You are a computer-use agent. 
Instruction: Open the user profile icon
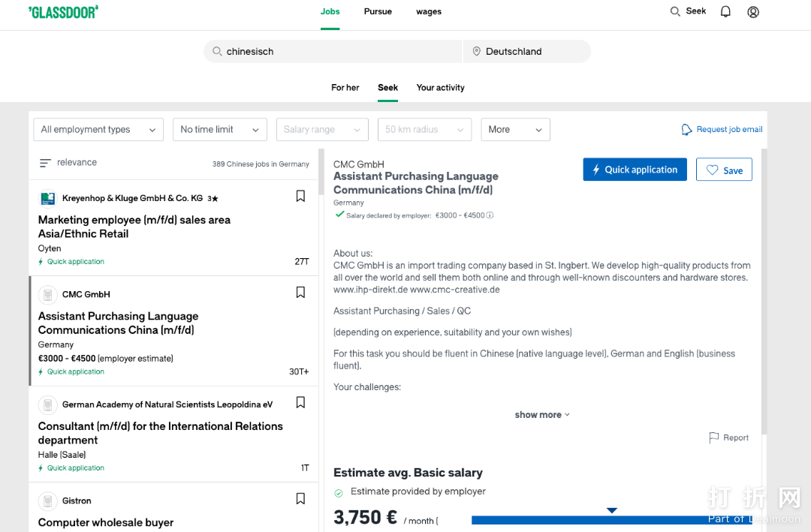point(753,12)
